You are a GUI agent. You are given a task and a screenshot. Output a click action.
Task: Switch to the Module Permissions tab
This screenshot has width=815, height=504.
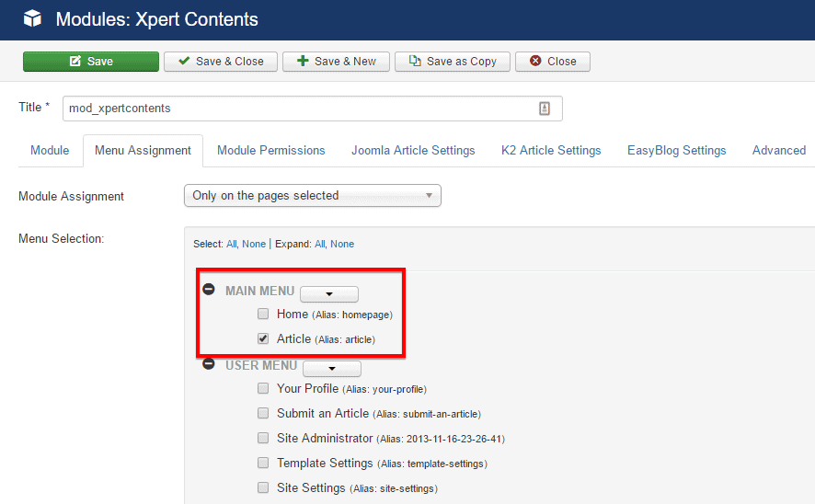270,151
